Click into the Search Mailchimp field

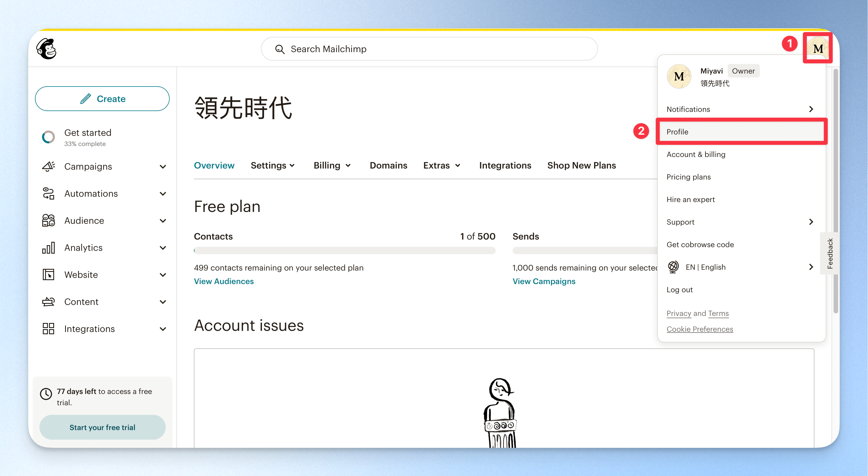[429, 49]
